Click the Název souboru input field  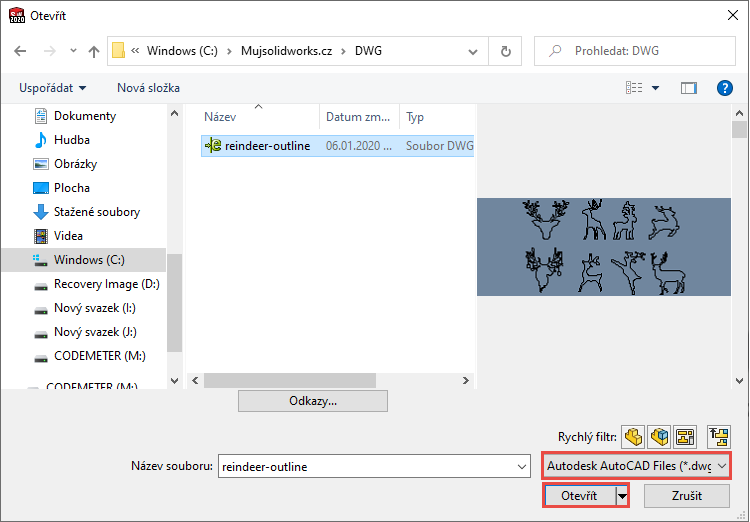coord(374,466)
